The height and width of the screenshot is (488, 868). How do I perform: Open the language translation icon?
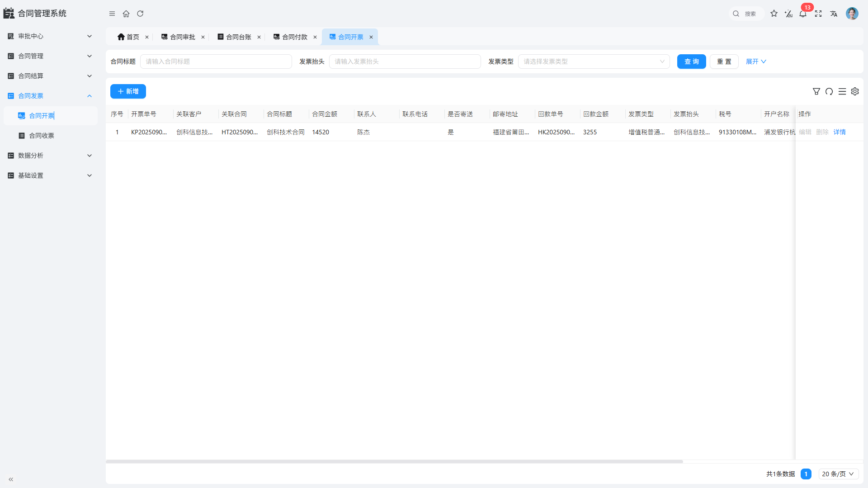click(834, 14)
